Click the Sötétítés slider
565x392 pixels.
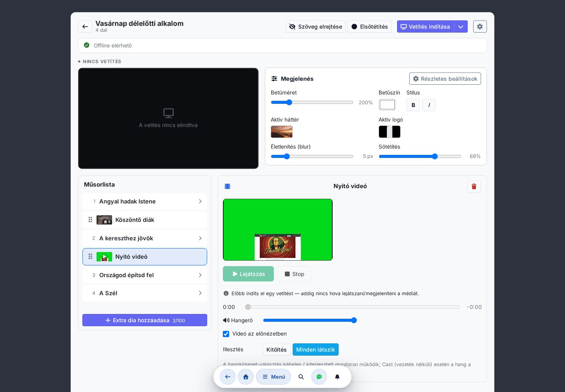[420, 156]
